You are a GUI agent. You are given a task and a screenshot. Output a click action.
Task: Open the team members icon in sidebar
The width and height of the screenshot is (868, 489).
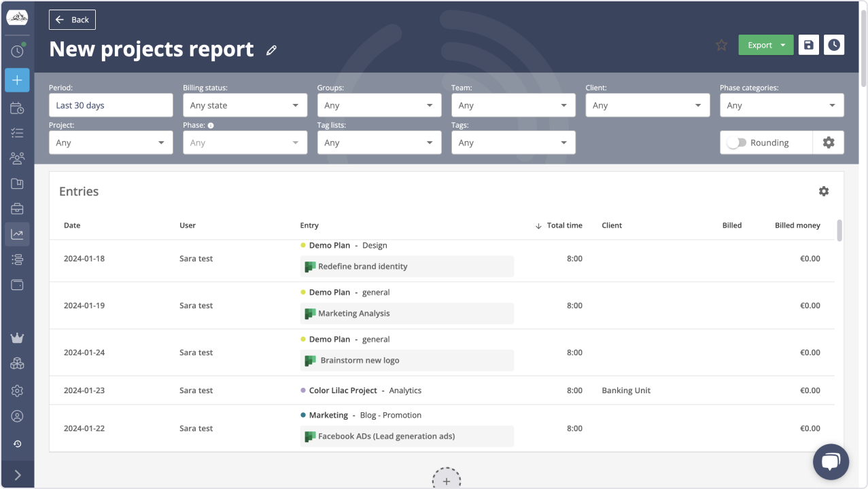coord(17,158)
